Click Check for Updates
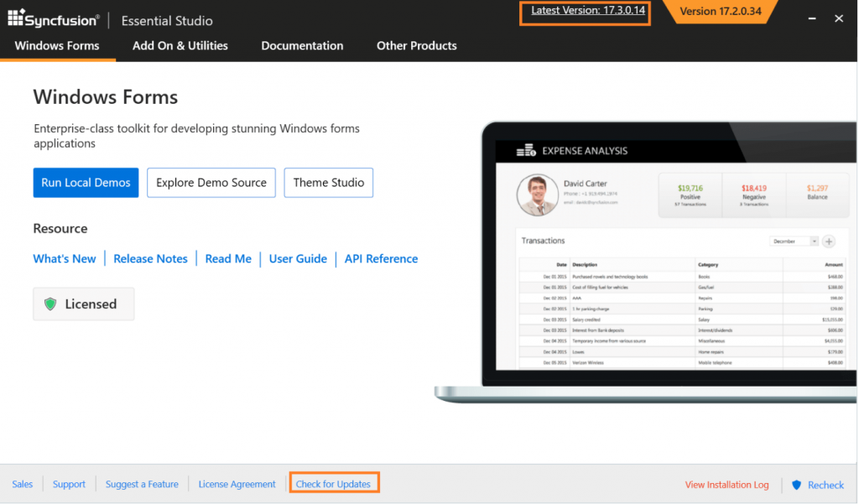Viewport: 859px width, 504px height. [334, 483]
